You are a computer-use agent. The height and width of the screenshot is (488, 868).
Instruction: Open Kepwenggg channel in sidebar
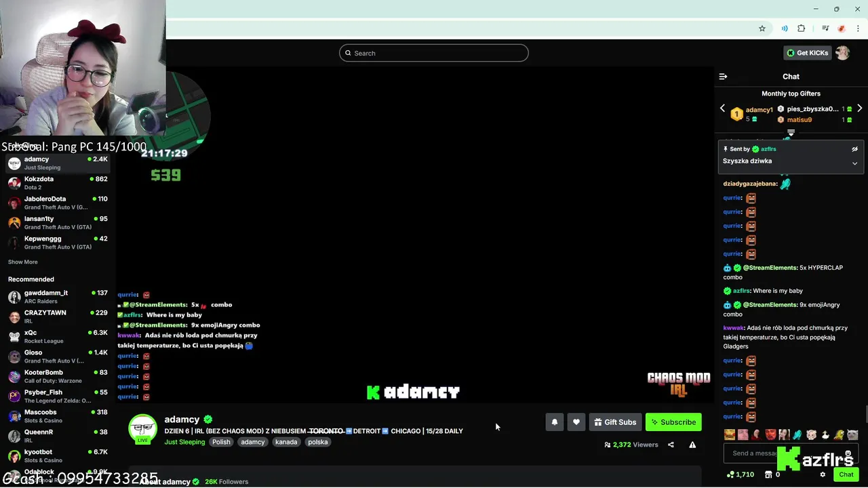(58, 243)
